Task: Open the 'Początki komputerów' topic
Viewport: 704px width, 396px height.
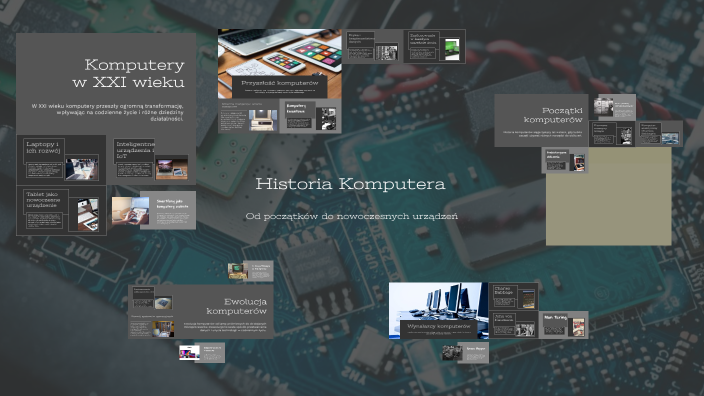Action: (541, 120)
